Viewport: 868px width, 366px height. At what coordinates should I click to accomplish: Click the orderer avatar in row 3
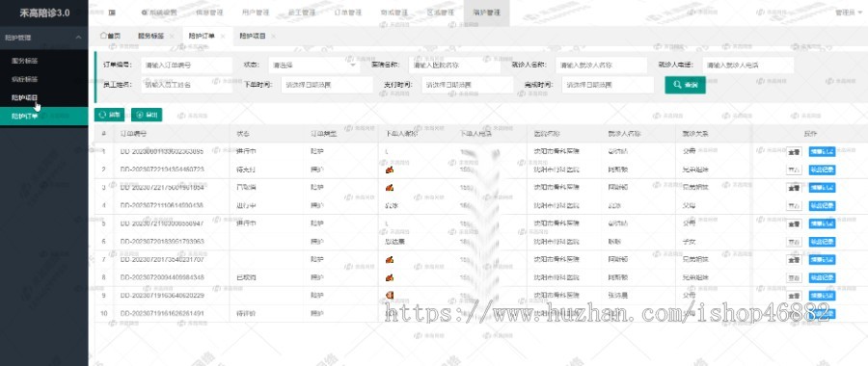click(x=390, y=188)
